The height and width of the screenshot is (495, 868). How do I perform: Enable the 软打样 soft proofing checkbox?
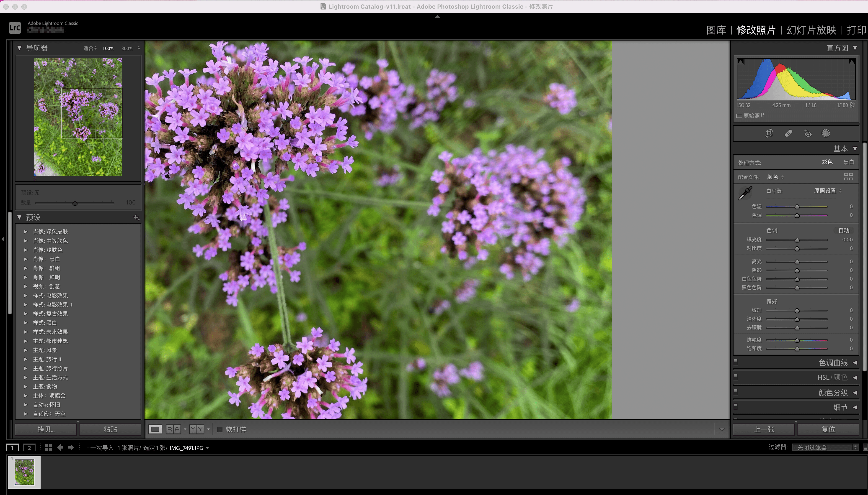click(220, 429)
